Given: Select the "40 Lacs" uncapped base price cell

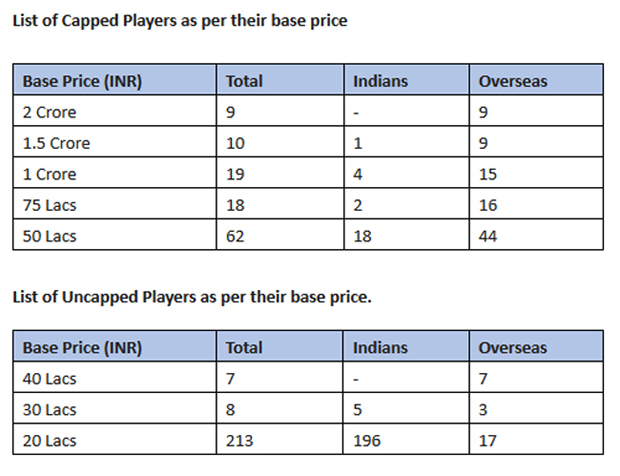Looking at the screenshot, I should [49, 379].
